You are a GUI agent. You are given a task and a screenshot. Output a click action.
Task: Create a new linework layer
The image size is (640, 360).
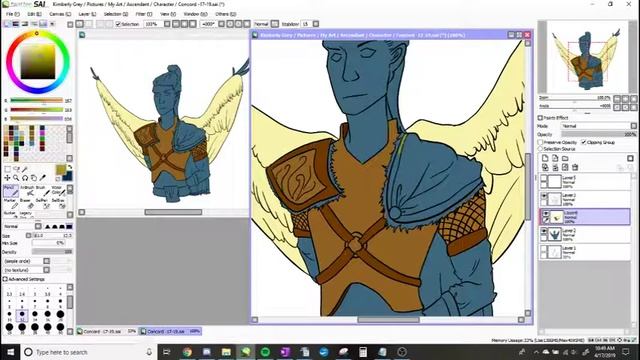pos(555,158)
